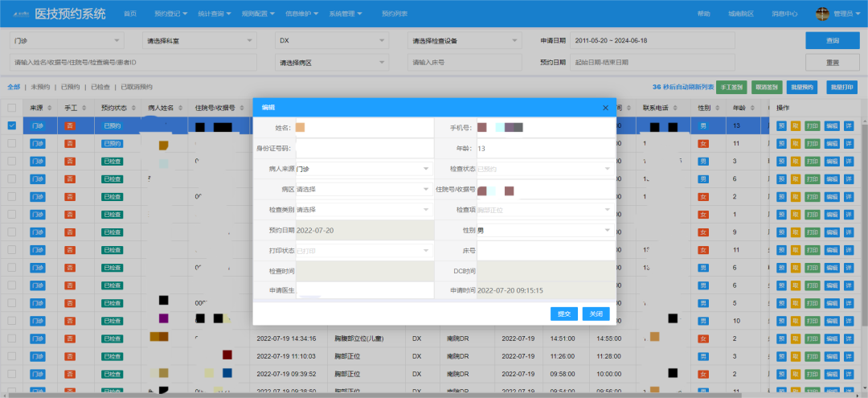This screenshot has height=398, width=868.
Task: Sort by 联系电话 column arrows
Action: 675,108
